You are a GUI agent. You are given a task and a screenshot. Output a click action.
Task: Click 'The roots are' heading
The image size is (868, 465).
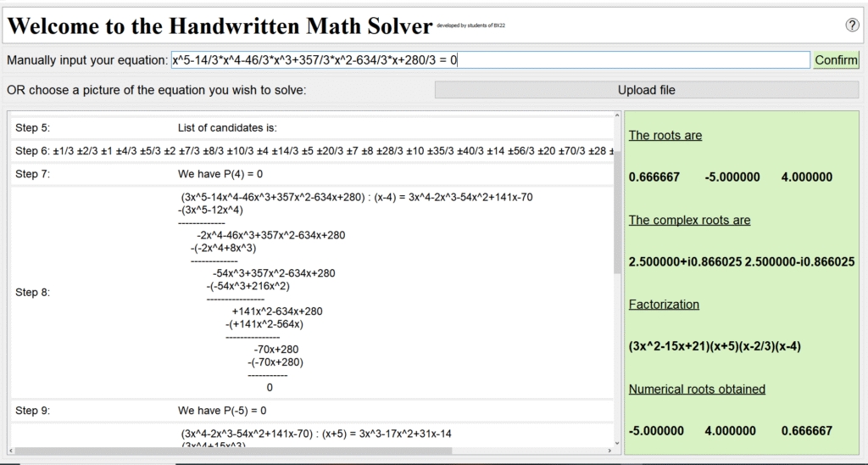[665, 135]
